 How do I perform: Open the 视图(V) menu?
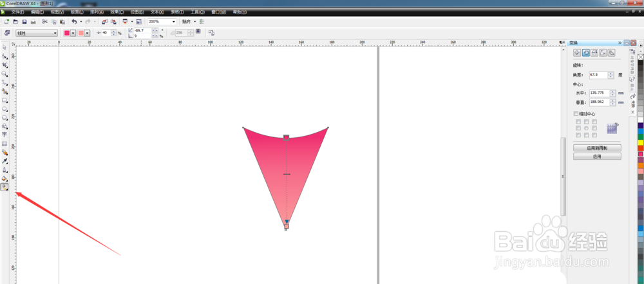coord(57,12)
